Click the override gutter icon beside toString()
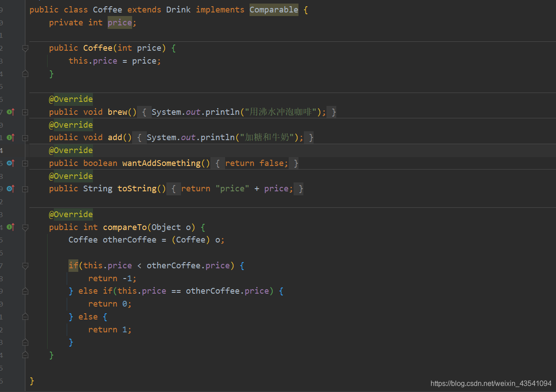Screen dimensions: 556x392 pyautogui.click(x=11, y=189)
